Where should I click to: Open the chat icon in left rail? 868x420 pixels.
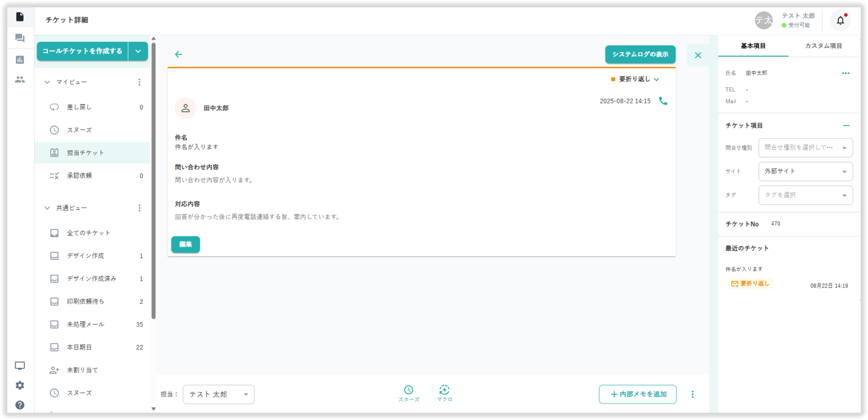coord(19,39)
